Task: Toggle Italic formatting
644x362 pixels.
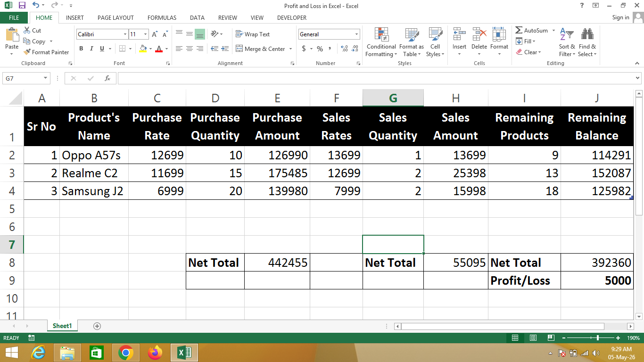Action: [91, 49]
